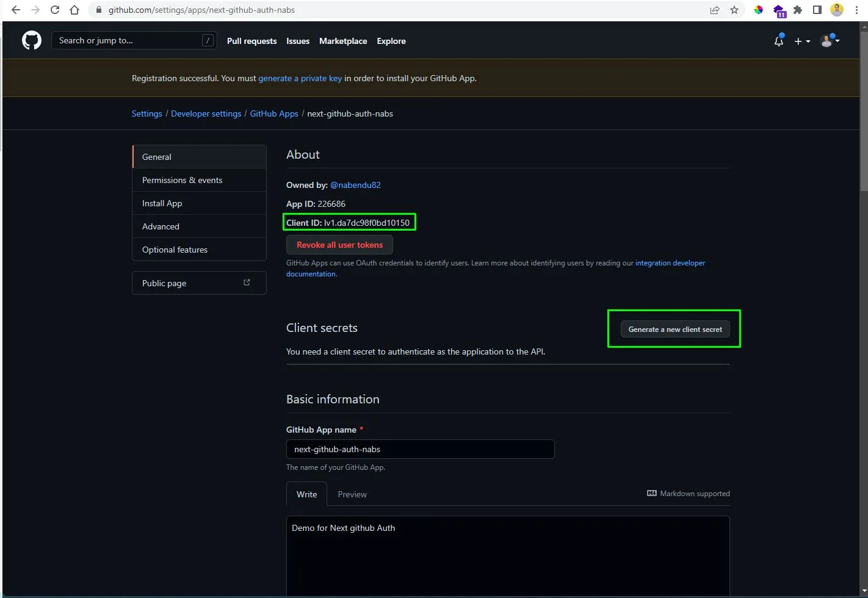868x598 pixels.
Task: Focus the Search or jump to field
Action: 134,40
